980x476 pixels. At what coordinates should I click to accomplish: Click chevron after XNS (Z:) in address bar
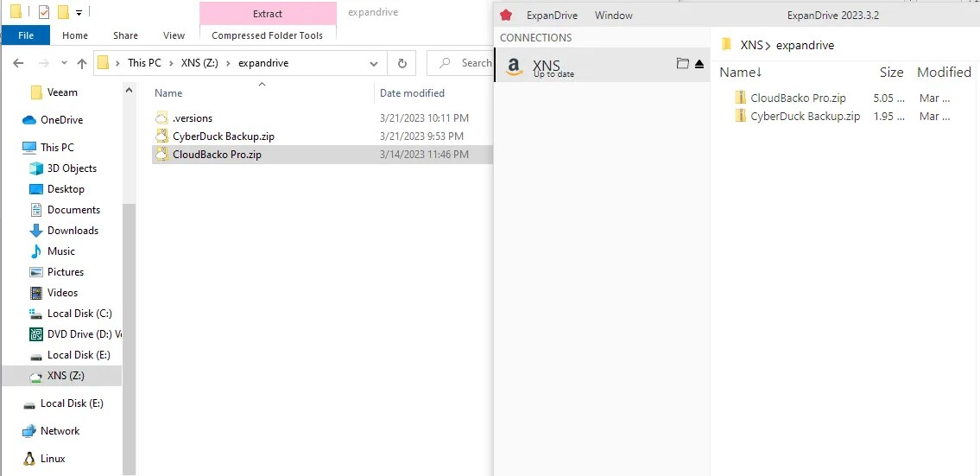(x=229, y=63)
